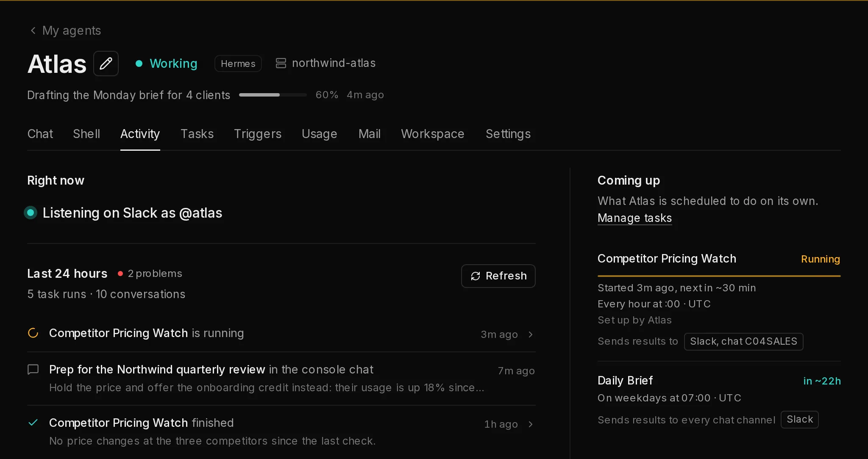Open the Manage tasks link
Image resolution: width=868 pixels, height=459 pixels.
tap(634, 218)
